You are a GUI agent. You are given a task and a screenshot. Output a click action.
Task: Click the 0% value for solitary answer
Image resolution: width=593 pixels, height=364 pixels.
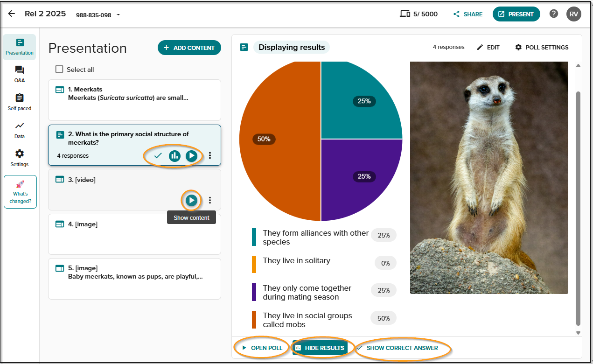point(385,263)
